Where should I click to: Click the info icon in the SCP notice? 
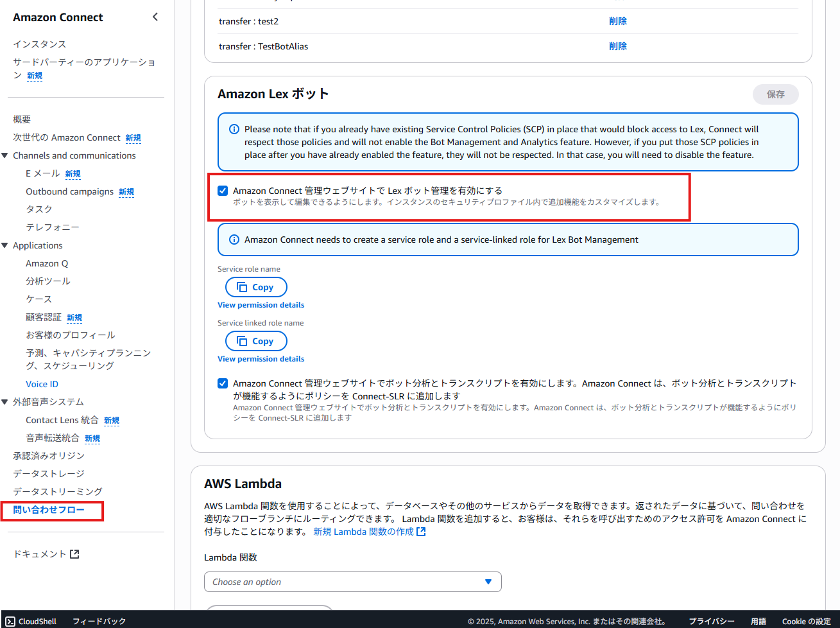[x=234, y=129]
